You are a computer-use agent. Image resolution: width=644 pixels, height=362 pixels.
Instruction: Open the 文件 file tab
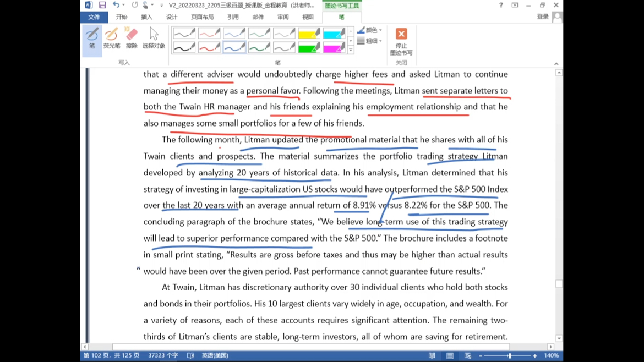click(94, 17)
